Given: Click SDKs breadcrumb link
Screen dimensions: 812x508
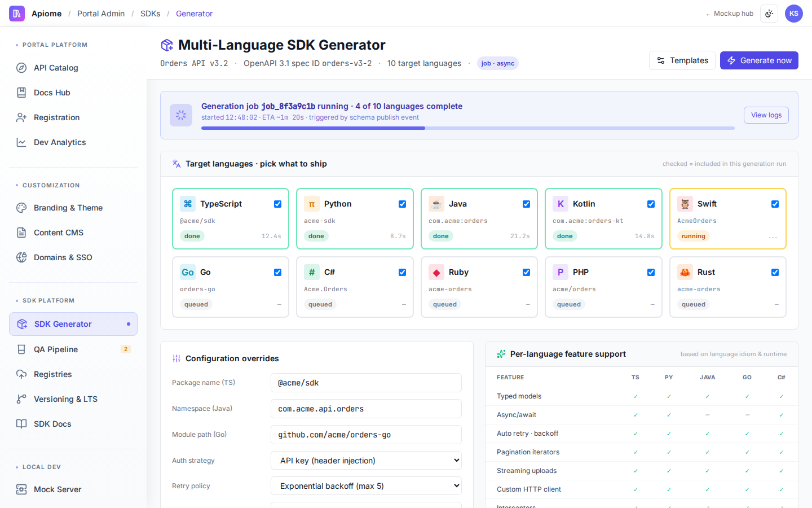Looking at the screenshot, I should click(151, 14).
